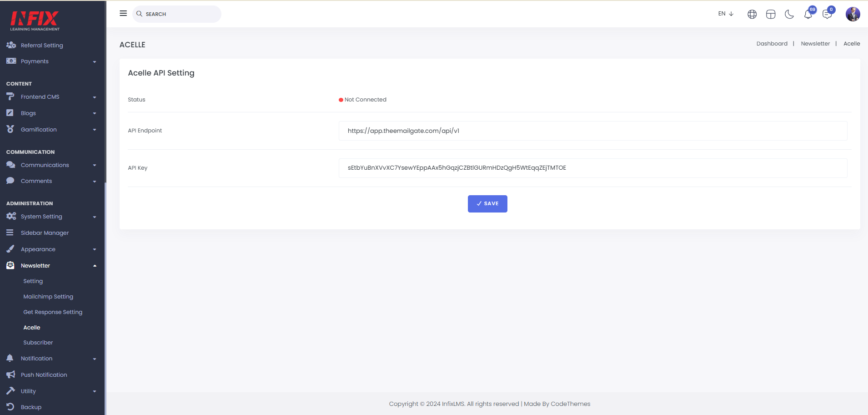
Task: Expand the Blogs submenu arrow
Action: tap(95, 114)
